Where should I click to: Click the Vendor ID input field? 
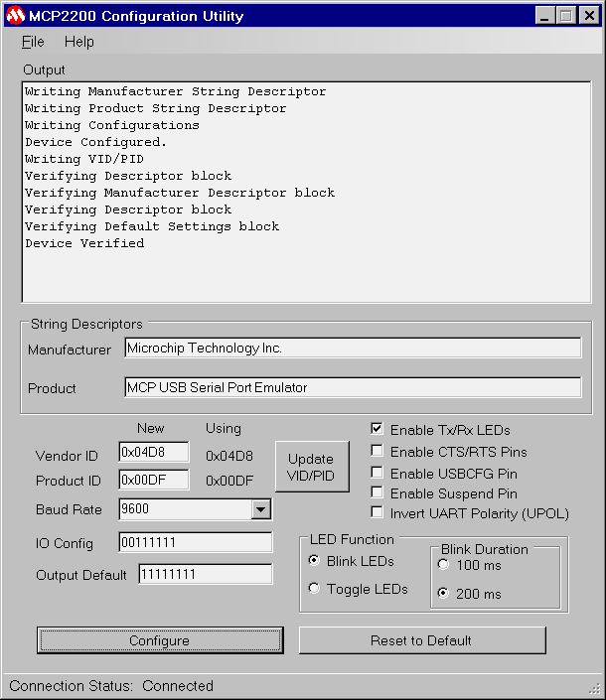pyautogui.click(x=154, y=452)
